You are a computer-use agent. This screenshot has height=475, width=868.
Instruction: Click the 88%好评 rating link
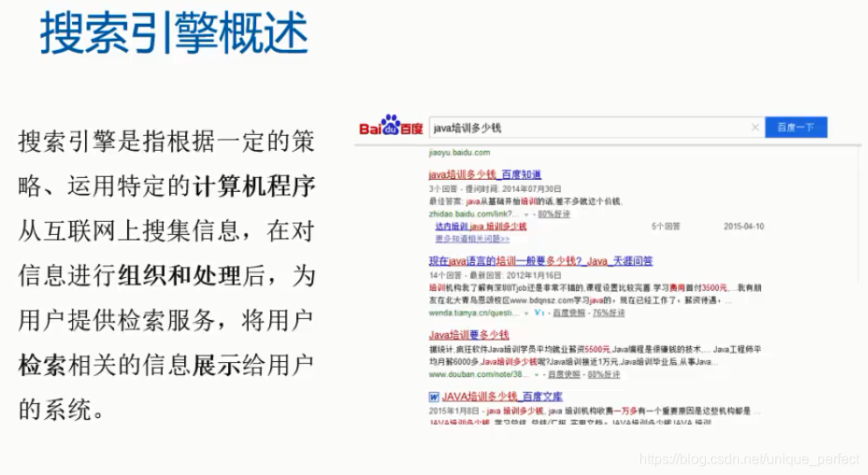[x=603, y=375]
